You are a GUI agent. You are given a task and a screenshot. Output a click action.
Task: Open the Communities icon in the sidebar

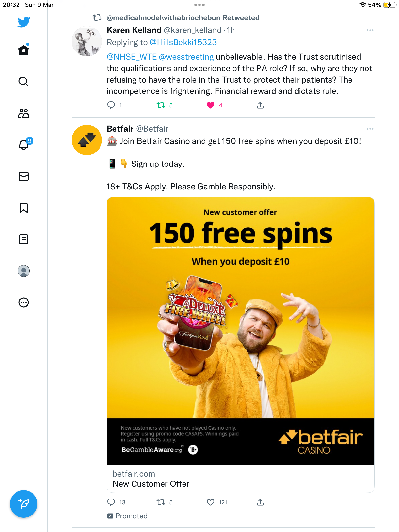click(x=24, y=113)
